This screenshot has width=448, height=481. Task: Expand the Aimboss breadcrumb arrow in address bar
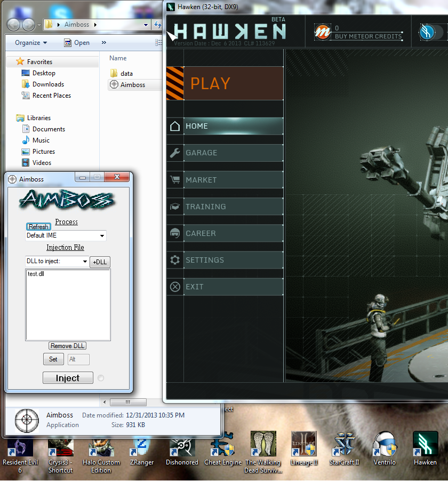coord(95,25)
